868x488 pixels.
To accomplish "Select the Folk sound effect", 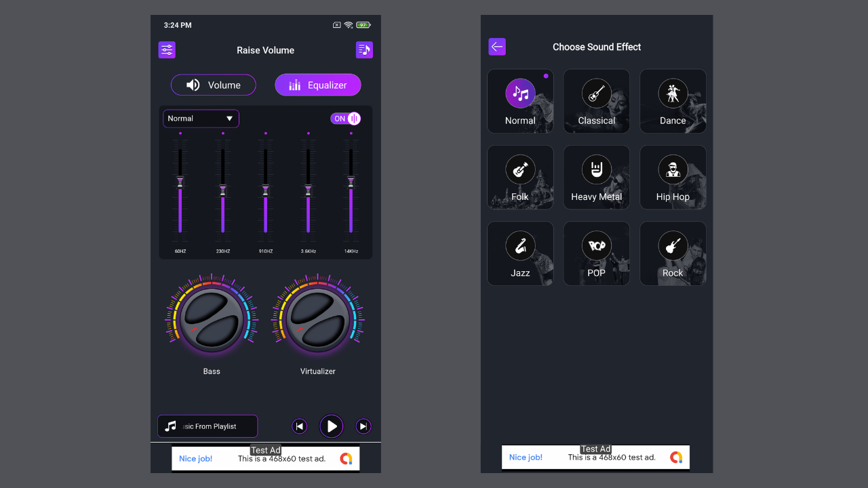I will coord(520,177).
